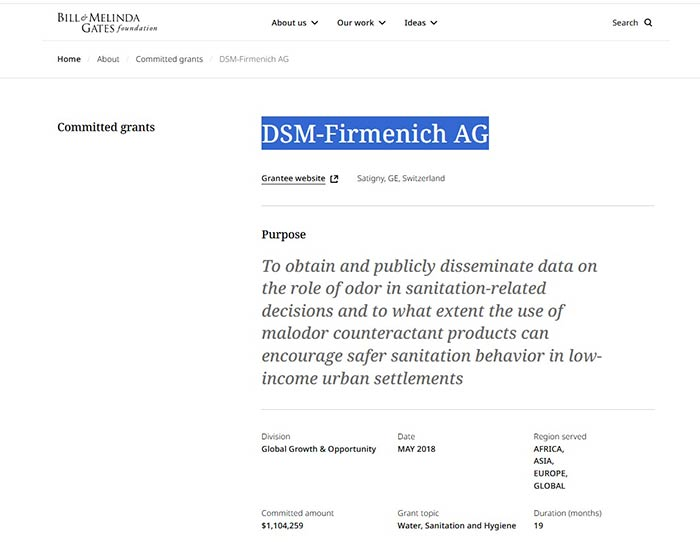Click the search magnifier icon
This screenshot has height=542, width=700.
click(648, 23)
